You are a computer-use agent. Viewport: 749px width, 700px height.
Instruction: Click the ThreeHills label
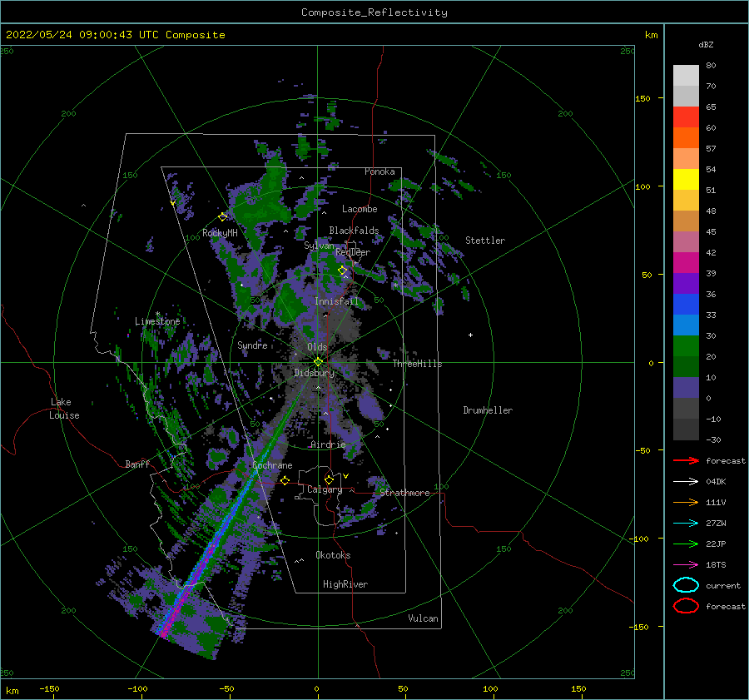click(418, 364)
